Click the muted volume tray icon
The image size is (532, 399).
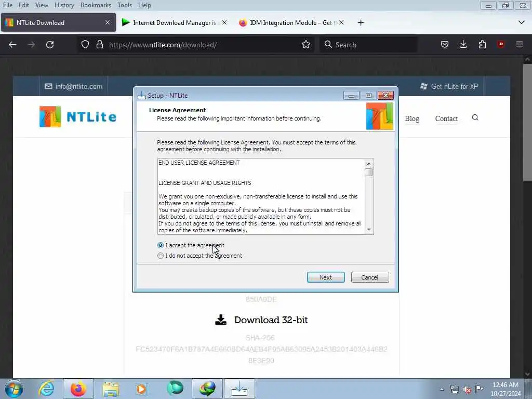tap(467, 390)
